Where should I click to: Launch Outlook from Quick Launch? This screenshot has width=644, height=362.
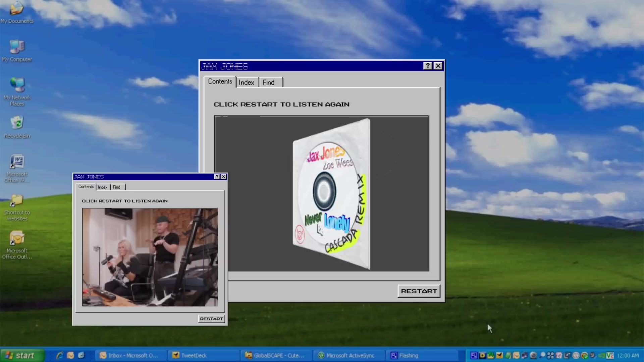(x=70, y=355)
